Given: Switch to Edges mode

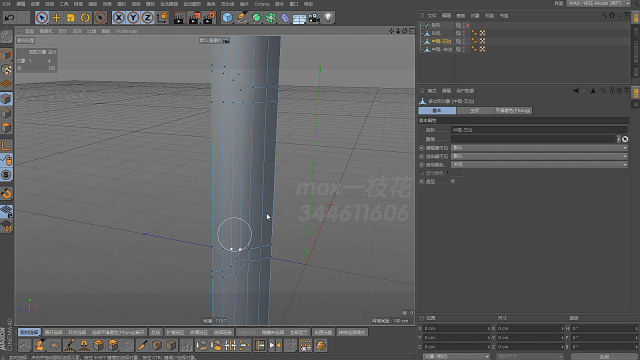Looking at the screenshot, I should tap(6, 113).
